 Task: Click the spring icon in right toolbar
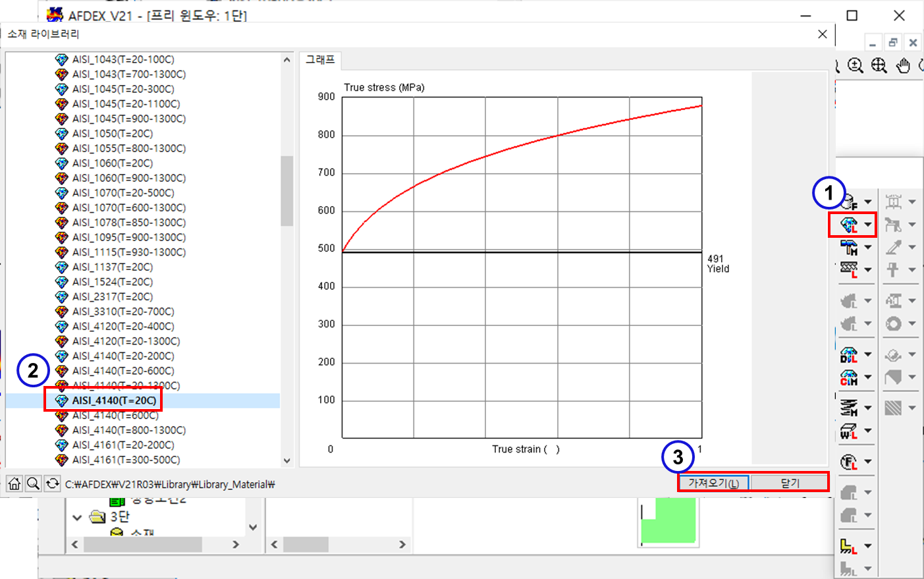(849, 408)
